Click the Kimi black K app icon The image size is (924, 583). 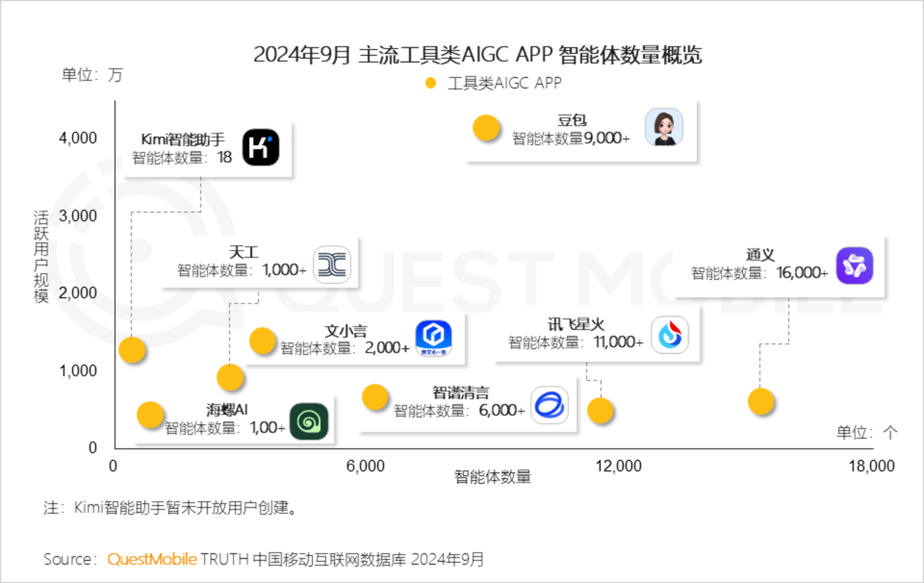(x=261, y=148)
